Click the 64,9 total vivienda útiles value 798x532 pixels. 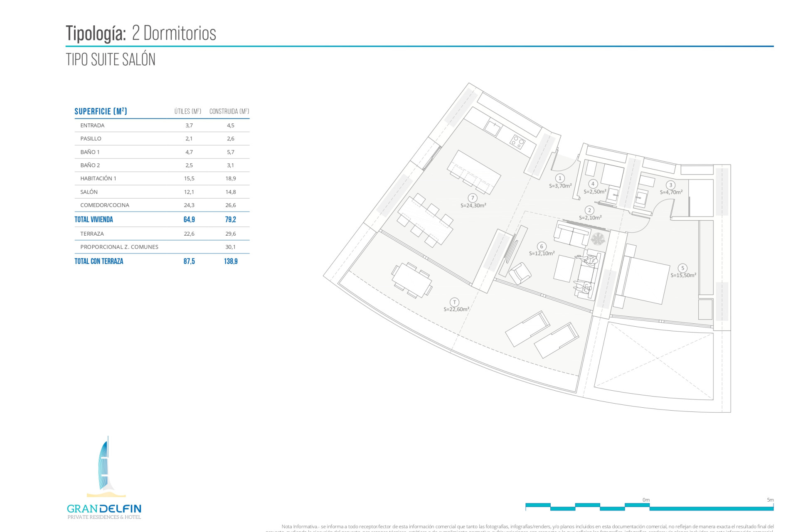coord(189,219)
